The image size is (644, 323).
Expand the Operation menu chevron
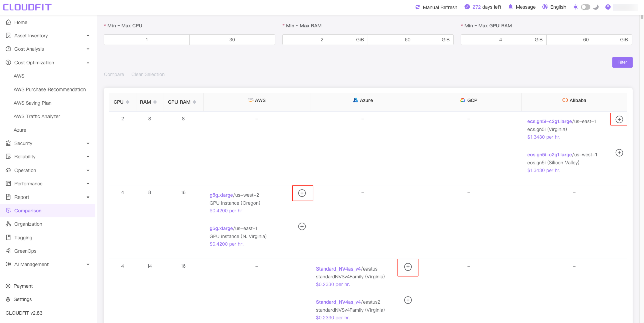[x=88, y=170]
